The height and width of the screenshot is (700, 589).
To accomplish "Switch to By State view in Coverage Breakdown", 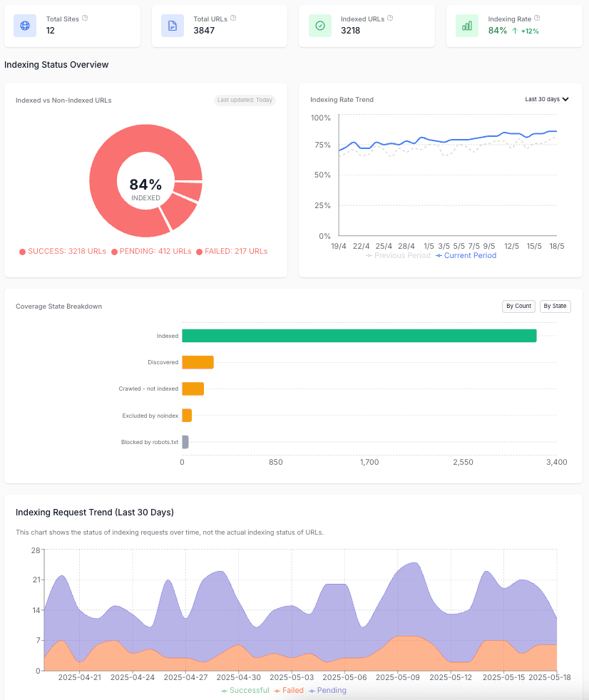I will click(x=555, y=306).
